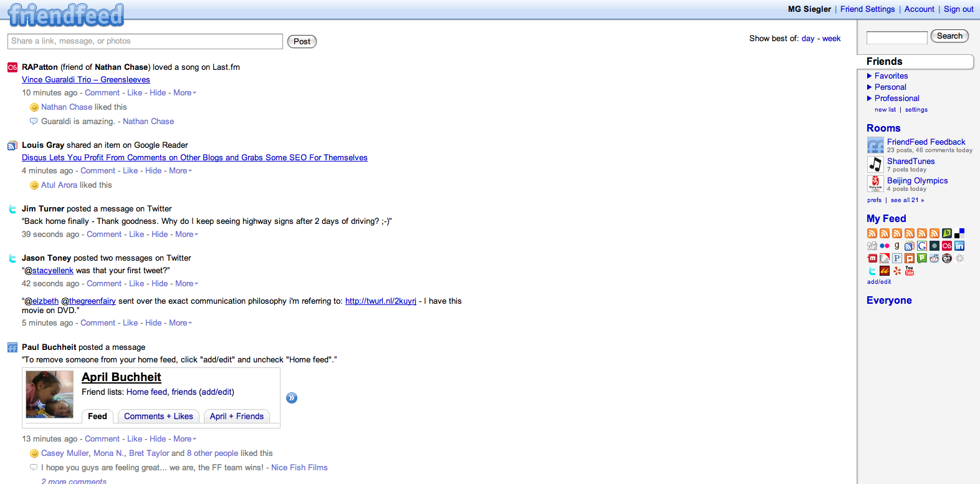The height and width of the screenshot is (484, 980).
Task: Click the Google Reader icon in My Feed
Action: tap(910, 246)
